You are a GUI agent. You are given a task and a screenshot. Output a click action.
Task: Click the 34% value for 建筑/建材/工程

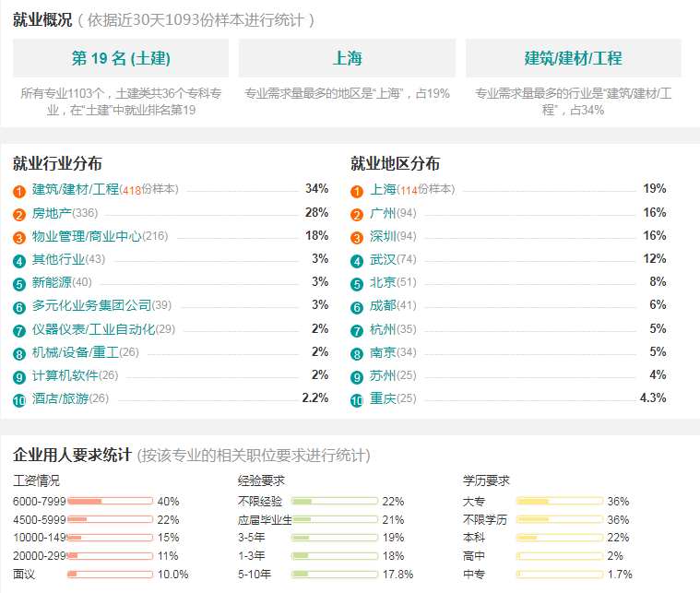coord(316,188)
